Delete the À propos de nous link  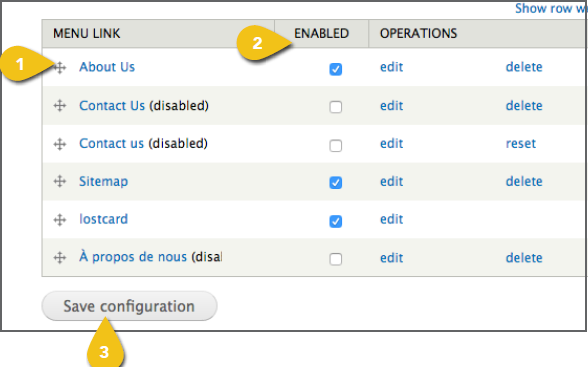(x=524, y=258)
